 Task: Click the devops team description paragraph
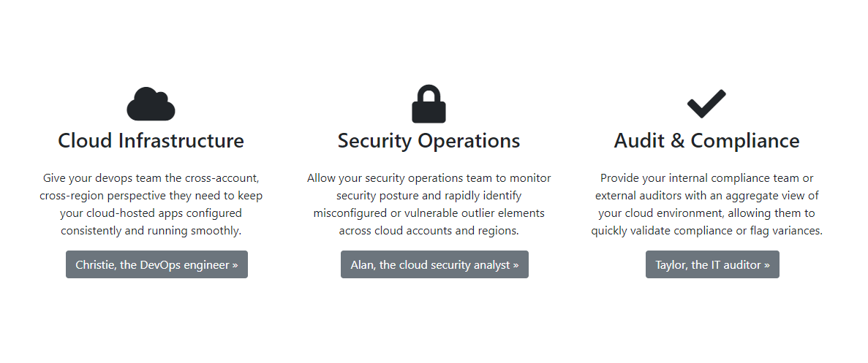tap(151, 205)
